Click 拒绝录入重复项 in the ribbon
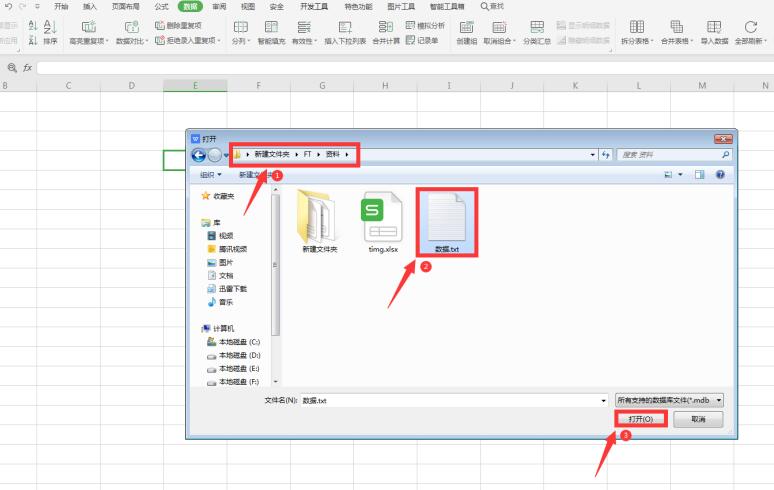 187,40
